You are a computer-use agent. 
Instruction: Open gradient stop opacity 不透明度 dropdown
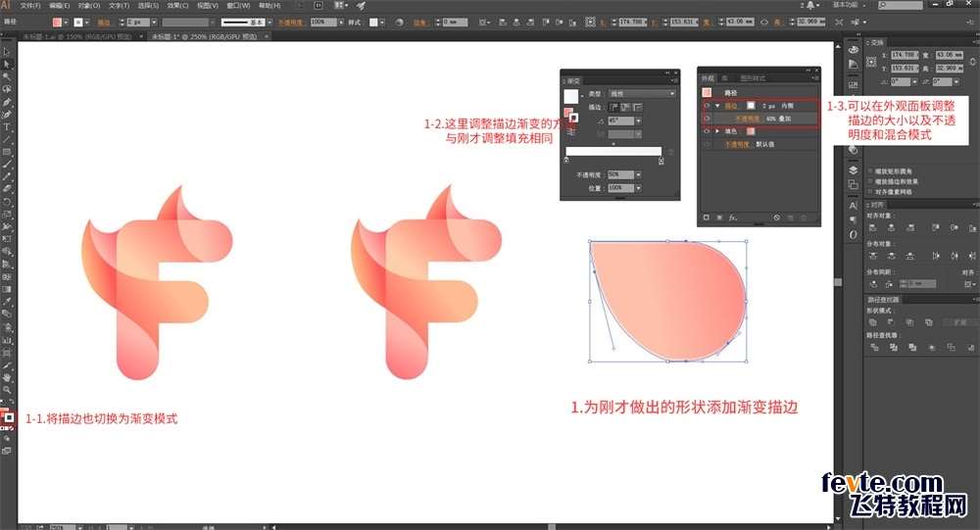638,175
